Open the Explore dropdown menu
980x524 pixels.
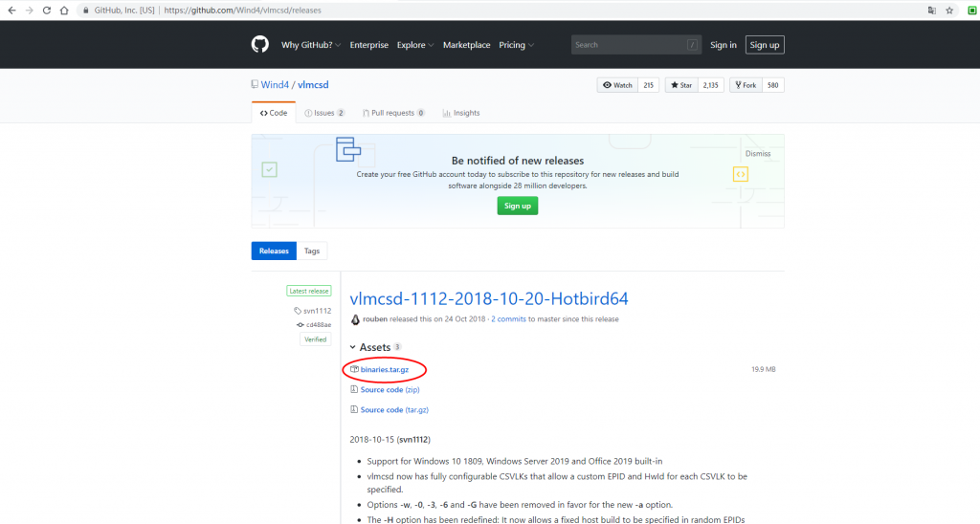coord(415,45)
